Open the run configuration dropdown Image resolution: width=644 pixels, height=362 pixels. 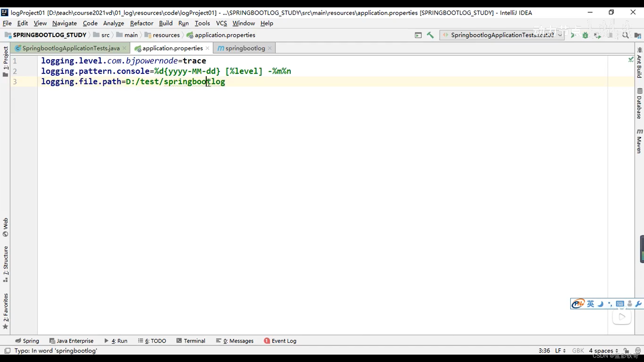coord(502,35)
